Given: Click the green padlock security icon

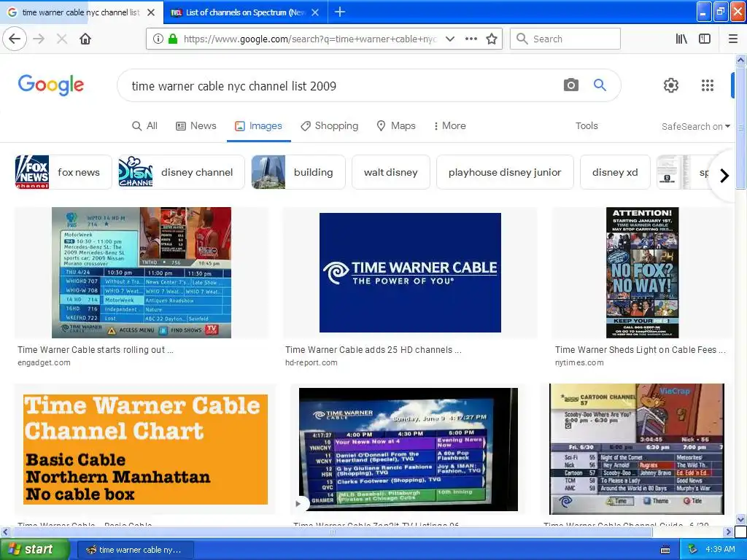Looking at the screenshot, I should (172, 39).
